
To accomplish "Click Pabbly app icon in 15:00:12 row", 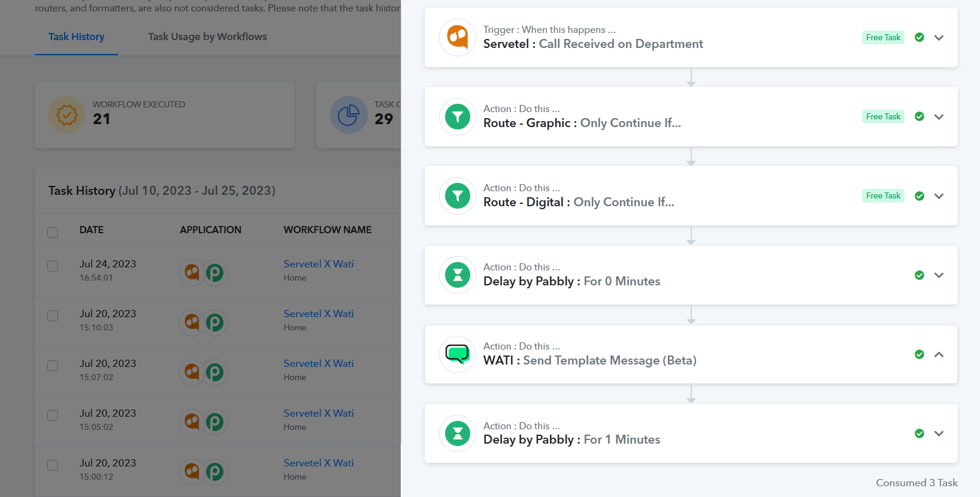I will point(214,472).
